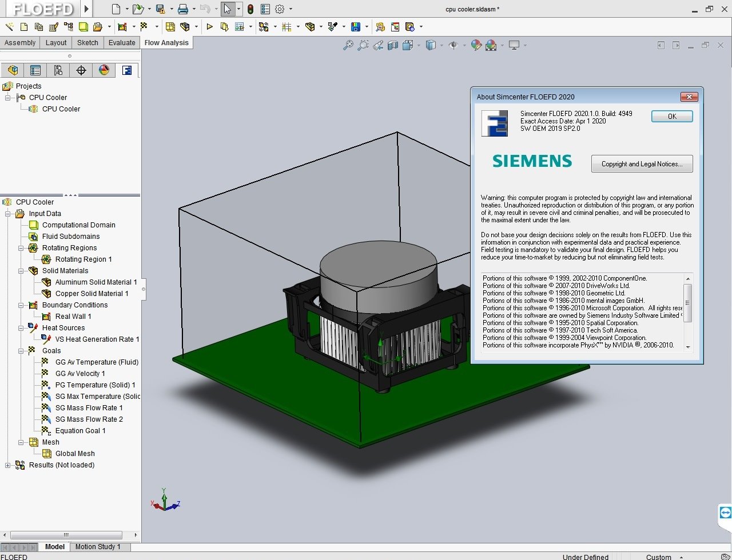Click the Section View icon
Image resolution: width=732 pixels, height=560 pixels.
[393, 46]
